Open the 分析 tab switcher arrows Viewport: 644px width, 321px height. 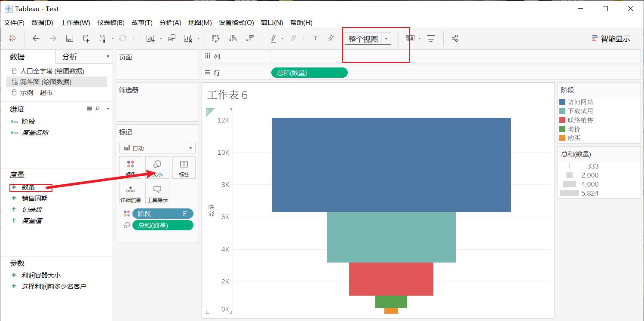pyautogui.click(x=108, y=56)
